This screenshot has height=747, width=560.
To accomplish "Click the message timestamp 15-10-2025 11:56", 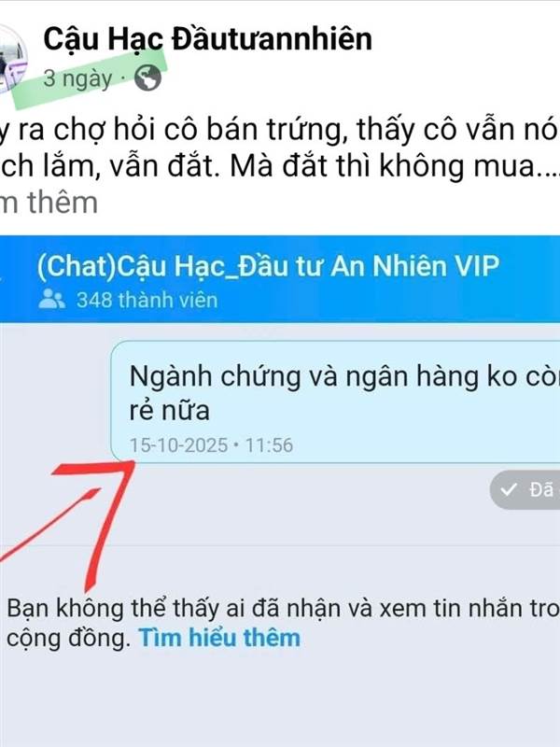I will pos(211,445).
